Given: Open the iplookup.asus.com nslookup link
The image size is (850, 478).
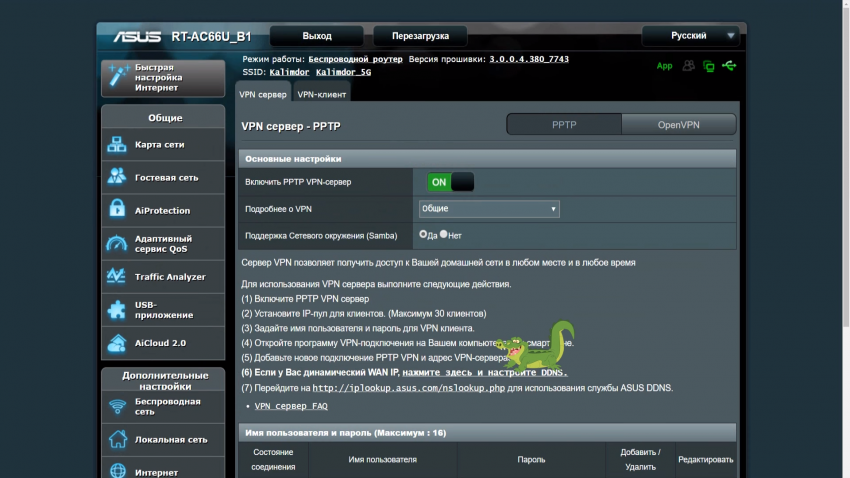Looking at the screenshot, I should coord(409,388).
